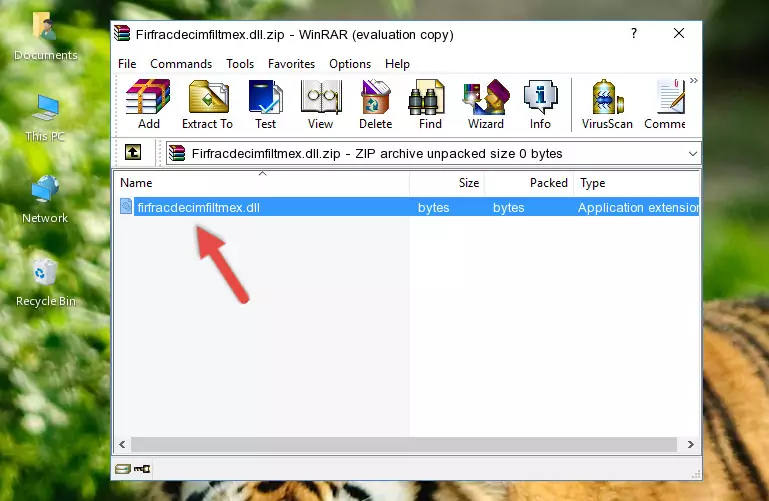Click the key icon in status bar

[142, 469]
